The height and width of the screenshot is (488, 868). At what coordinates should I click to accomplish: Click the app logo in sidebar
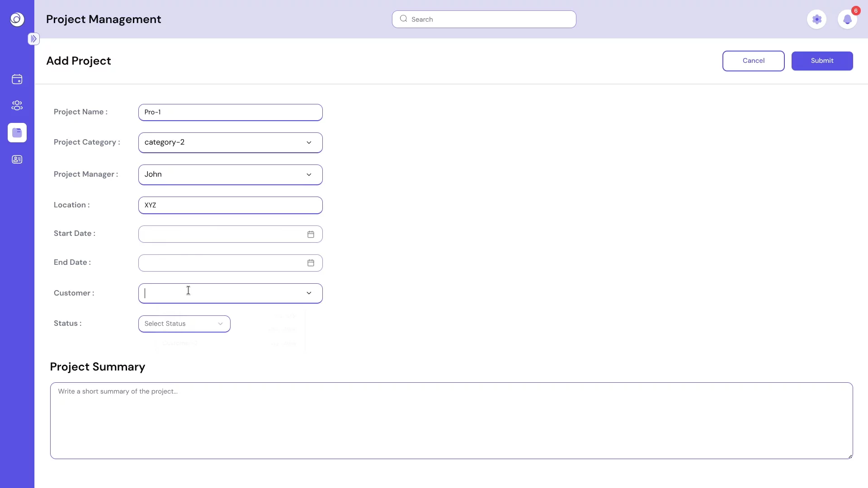click(x=17, y=19)
